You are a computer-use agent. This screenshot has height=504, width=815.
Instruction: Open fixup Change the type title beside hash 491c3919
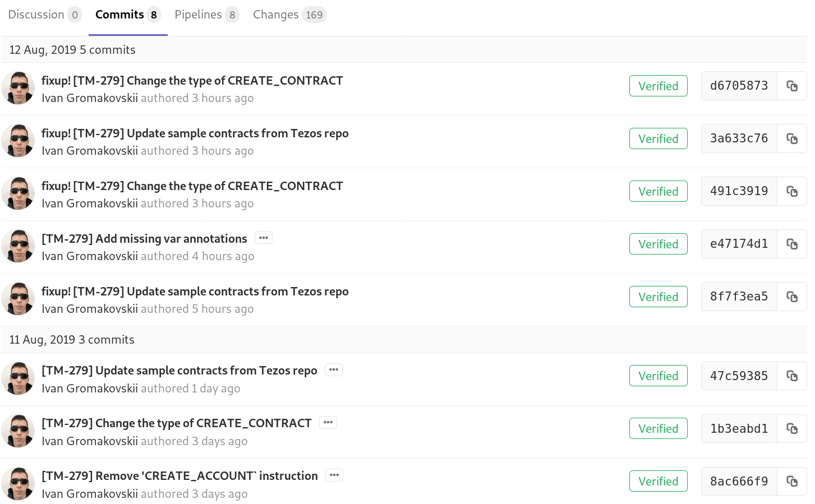point(192,186)
